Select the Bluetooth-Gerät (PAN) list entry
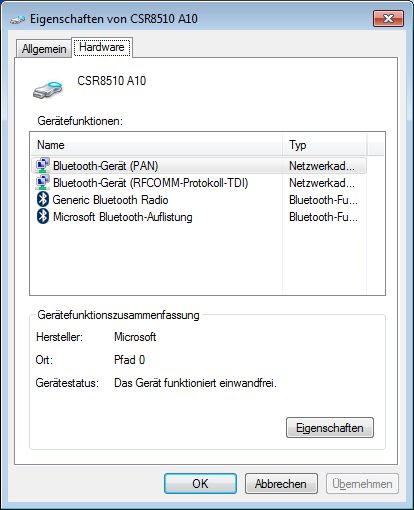Screen dimensions: 414x510 [199, 166]
